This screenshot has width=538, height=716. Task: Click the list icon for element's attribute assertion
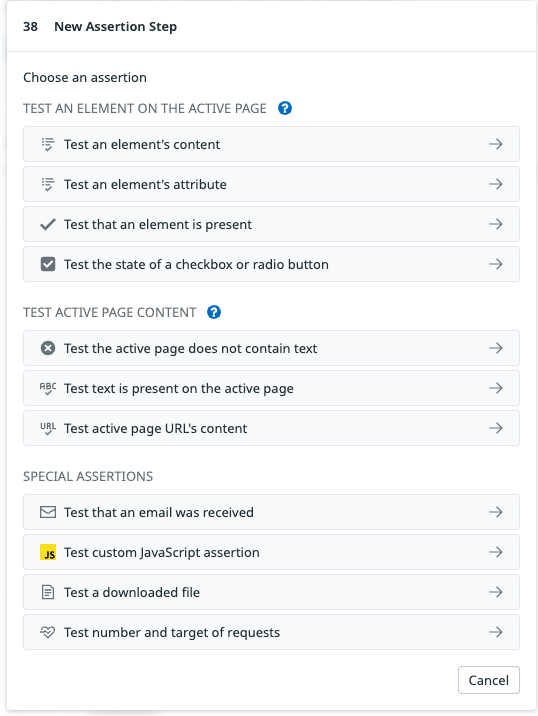[48, 184]
